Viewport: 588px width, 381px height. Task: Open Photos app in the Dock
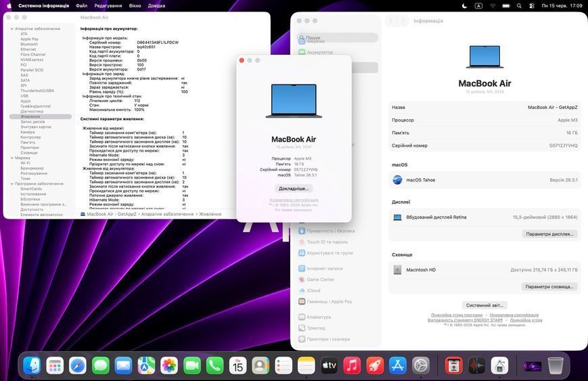169,365
